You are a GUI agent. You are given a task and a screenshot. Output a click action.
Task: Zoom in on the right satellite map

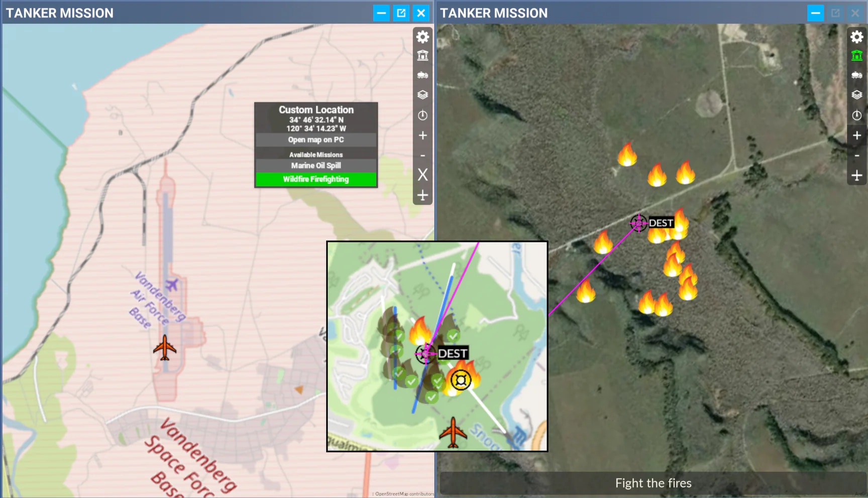(856, 136)
